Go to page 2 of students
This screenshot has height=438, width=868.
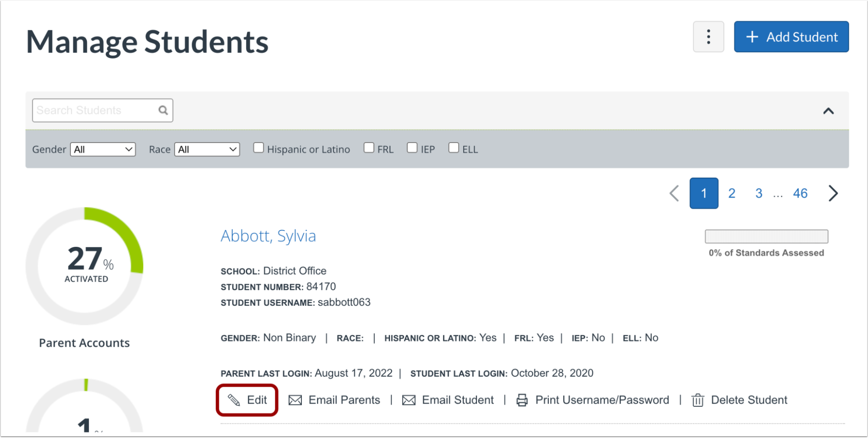732,193
